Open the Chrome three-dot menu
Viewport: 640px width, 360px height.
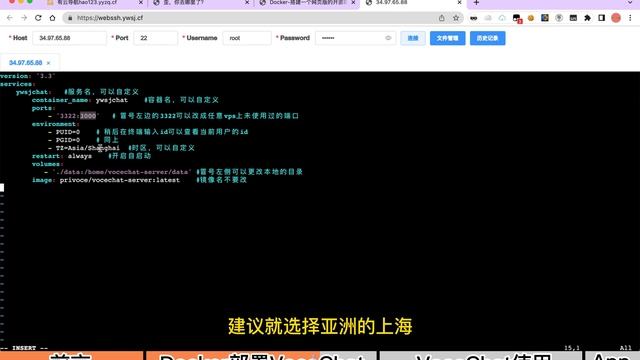[x=630, y=18]
